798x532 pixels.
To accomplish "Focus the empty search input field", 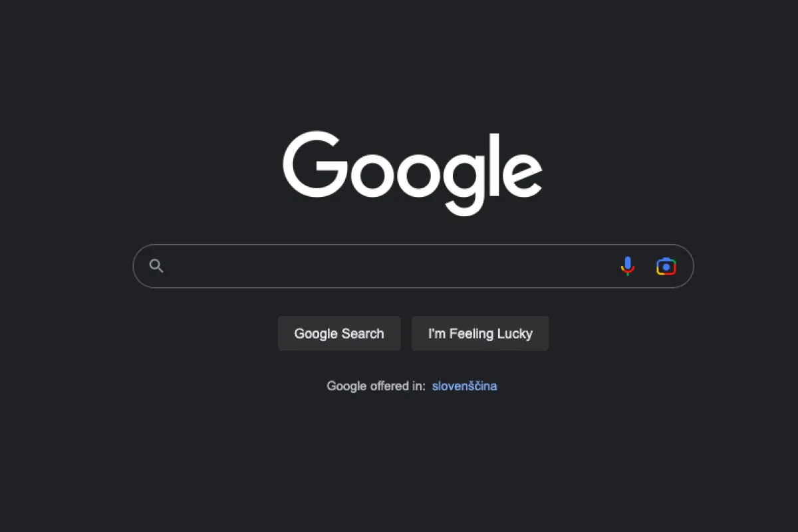I will click(392, 266).
